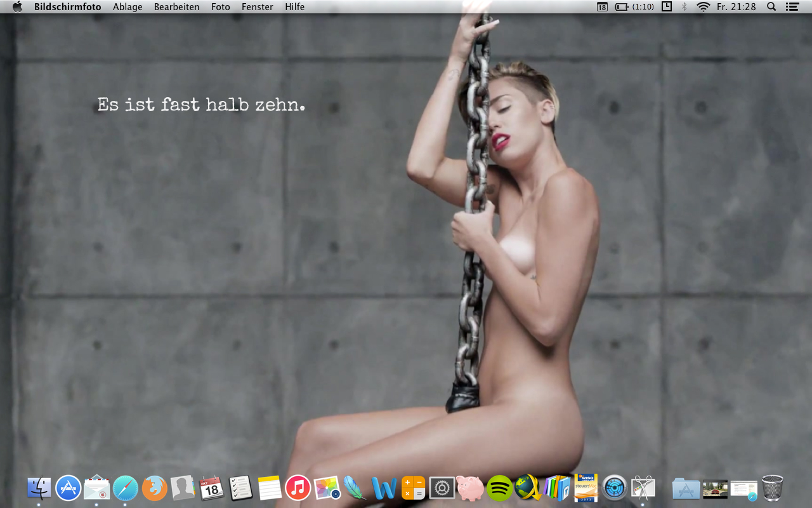Open the blue feather app in Dock
This screenshot has height=508, width=812.
coord(355,488)
